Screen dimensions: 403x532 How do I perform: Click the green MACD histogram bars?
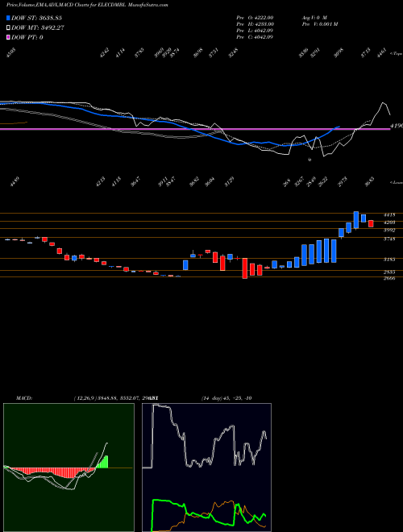click(102, 462)
